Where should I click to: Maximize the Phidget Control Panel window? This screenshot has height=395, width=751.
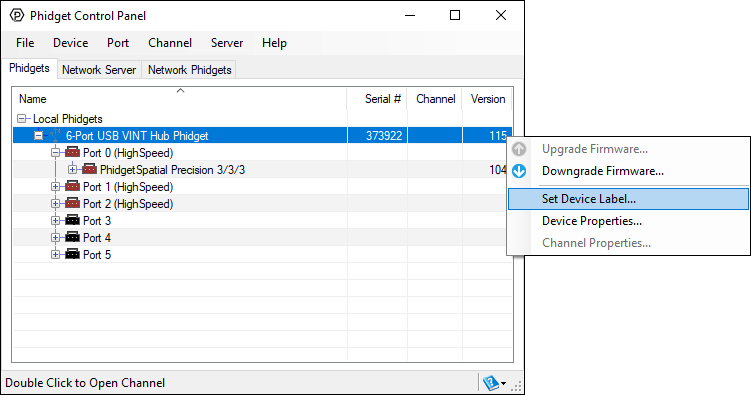pos(455,15)
